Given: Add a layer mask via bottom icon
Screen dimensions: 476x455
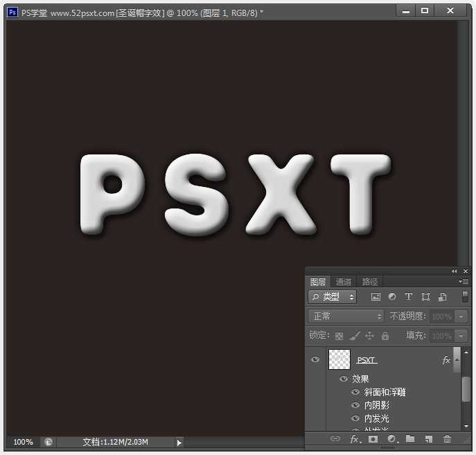Looking at the screenshot, I should [x=373, y=438].
